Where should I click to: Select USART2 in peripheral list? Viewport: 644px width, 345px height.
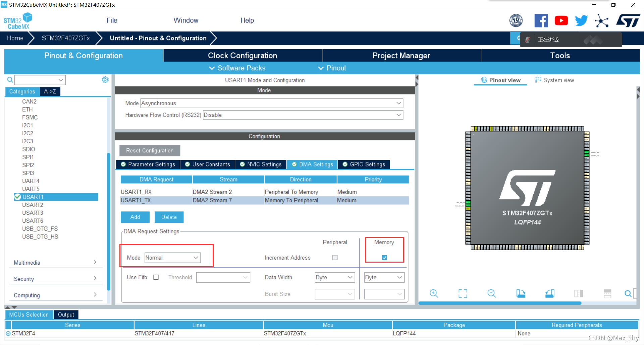pyautogui.click(x=33, y=205)
